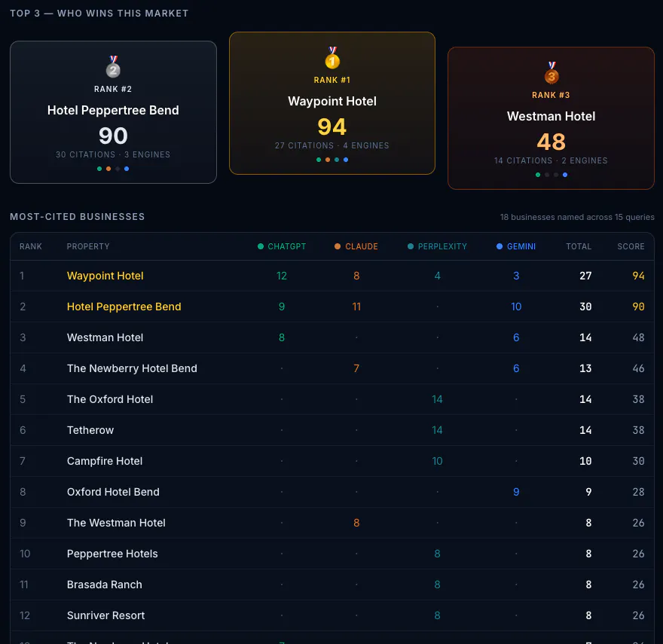Click The Newberry Hotel Bend's score 46
The height and width of the screenshot is (644, 663).
pos(638,368)
